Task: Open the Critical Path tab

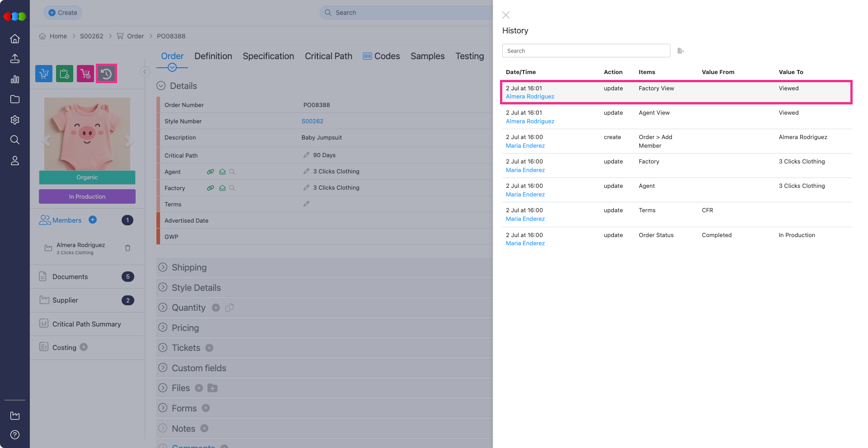Action: (x=328, y=56)
